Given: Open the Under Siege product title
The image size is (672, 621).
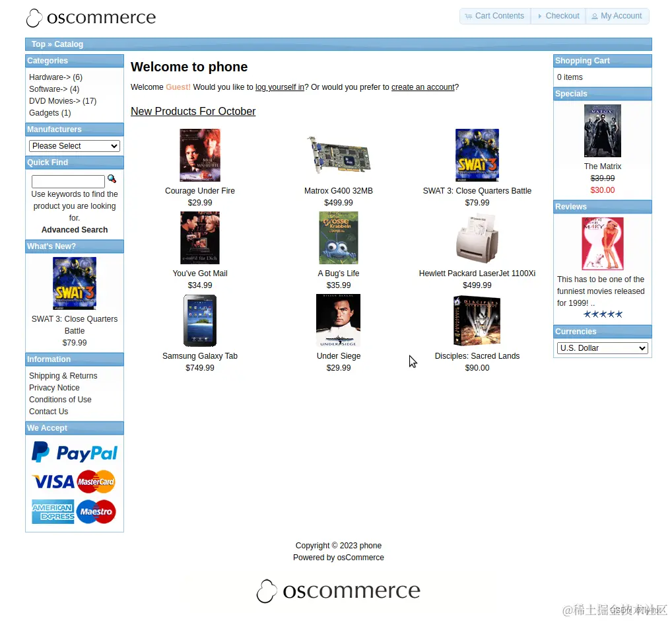Looking at the screenshot, I should pos(339,356).
